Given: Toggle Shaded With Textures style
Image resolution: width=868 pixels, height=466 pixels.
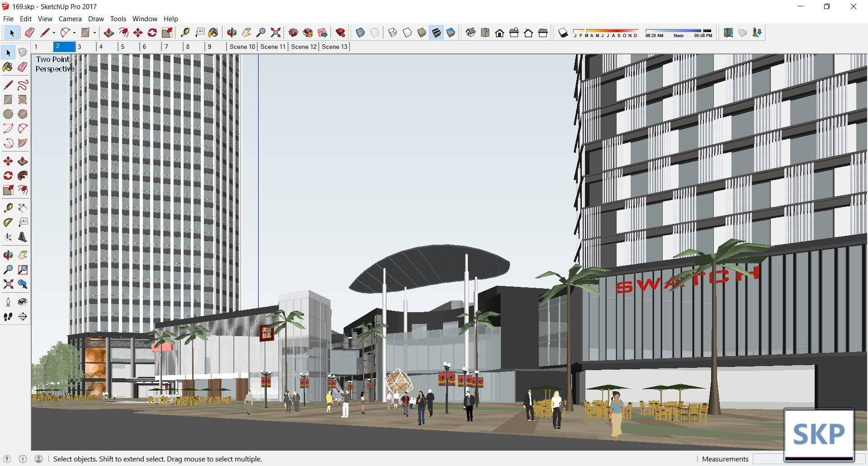Looking at the screenshot, I should pyautogui.click(x=436, y=33).
